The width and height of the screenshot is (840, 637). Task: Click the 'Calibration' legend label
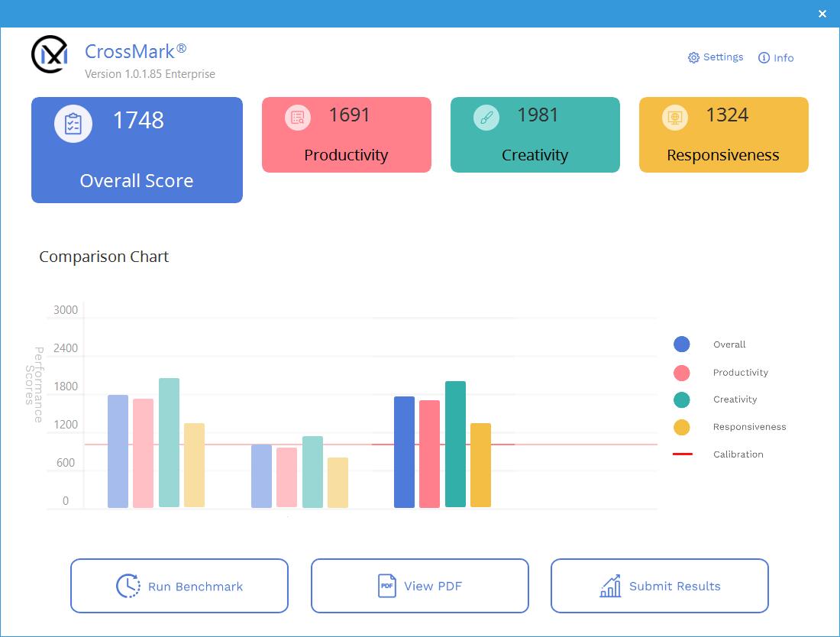pos(738,454)
